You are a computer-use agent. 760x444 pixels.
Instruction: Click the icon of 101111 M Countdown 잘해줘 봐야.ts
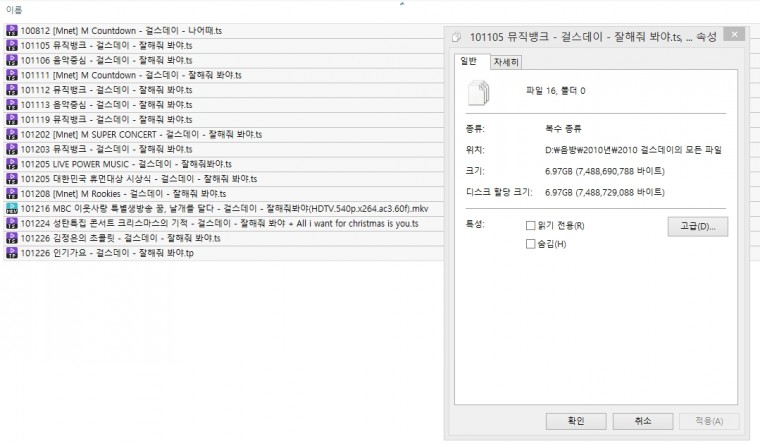point(12,75)
